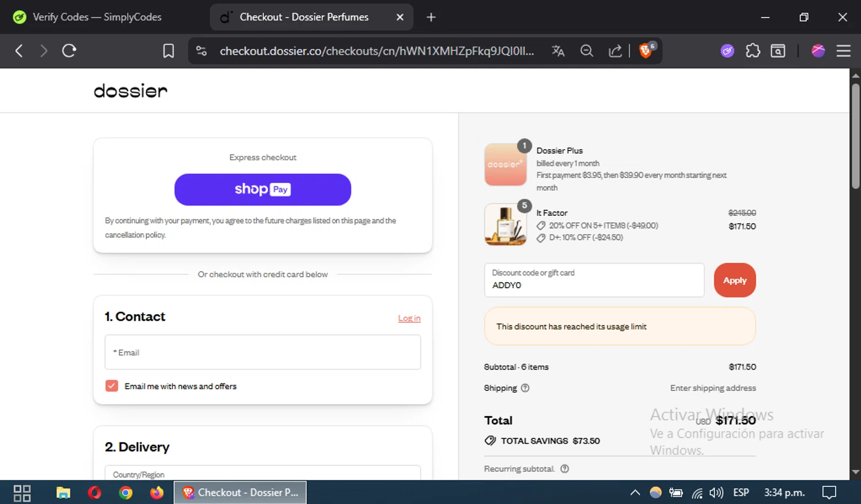
Task: Click the It Factor perfume thumbnail
Action: [x=506, y=224]
